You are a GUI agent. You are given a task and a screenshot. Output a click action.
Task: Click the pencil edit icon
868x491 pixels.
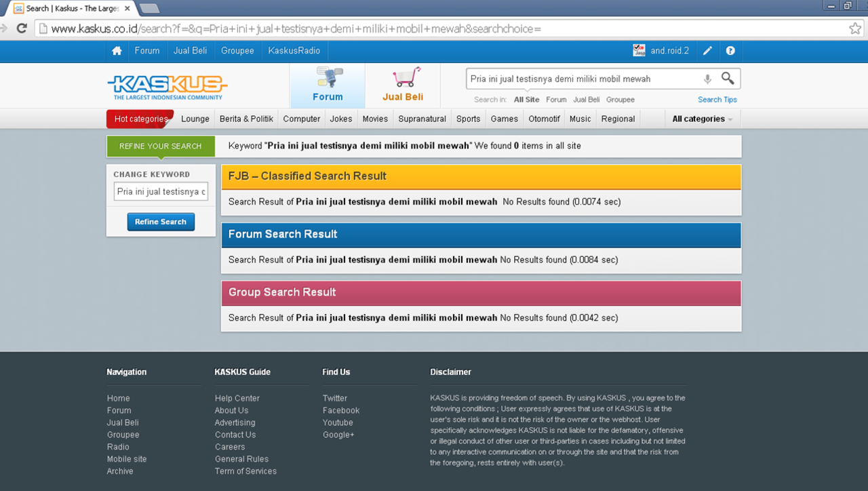click(x=707, y=51)
